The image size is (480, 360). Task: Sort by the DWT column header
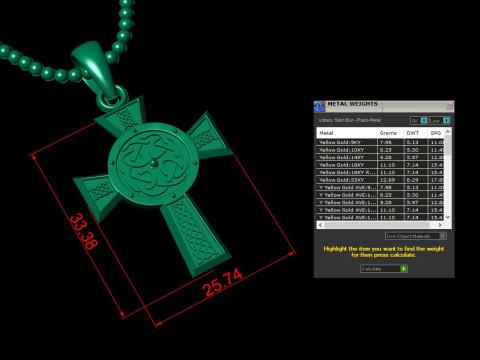point(415,133)
